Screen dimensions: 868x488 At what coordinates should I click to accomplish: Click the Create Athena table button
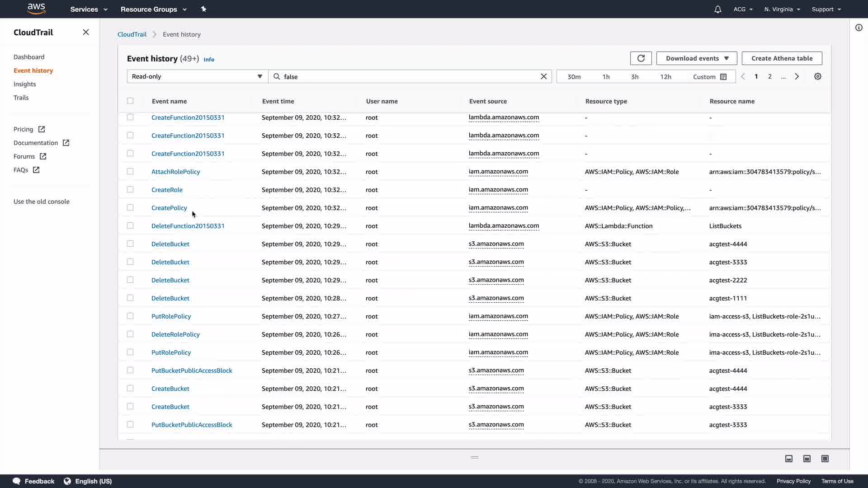781,58
